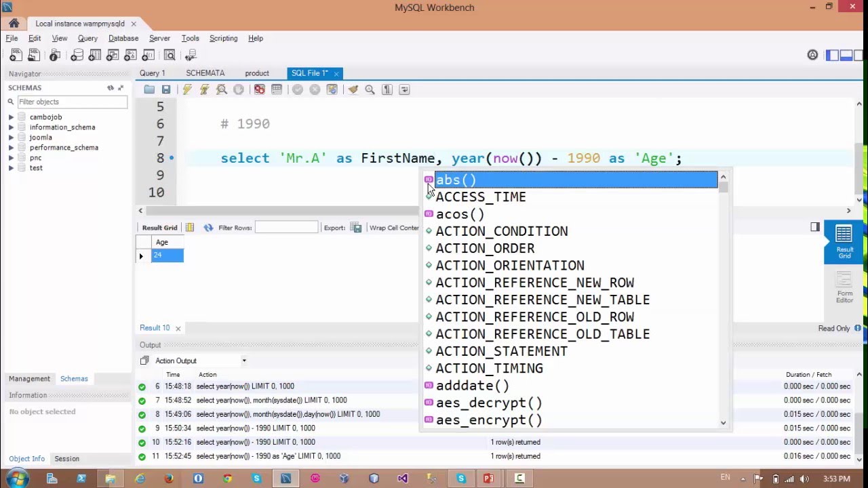
Task: Go to the Workbench home screen
Action: (x=14, y=24)
